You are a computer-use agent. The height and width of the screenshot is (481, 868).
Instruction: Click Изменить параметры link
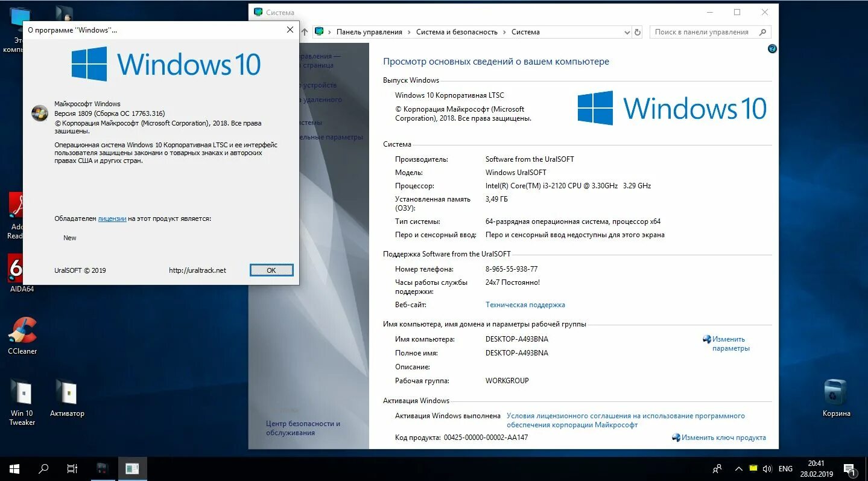pyautogui.click(x=730, y=343)
